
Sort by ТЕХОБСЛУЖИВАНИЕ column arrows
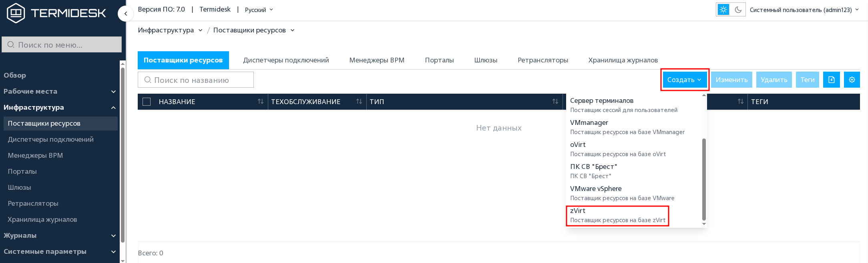(x=359, y=102)
